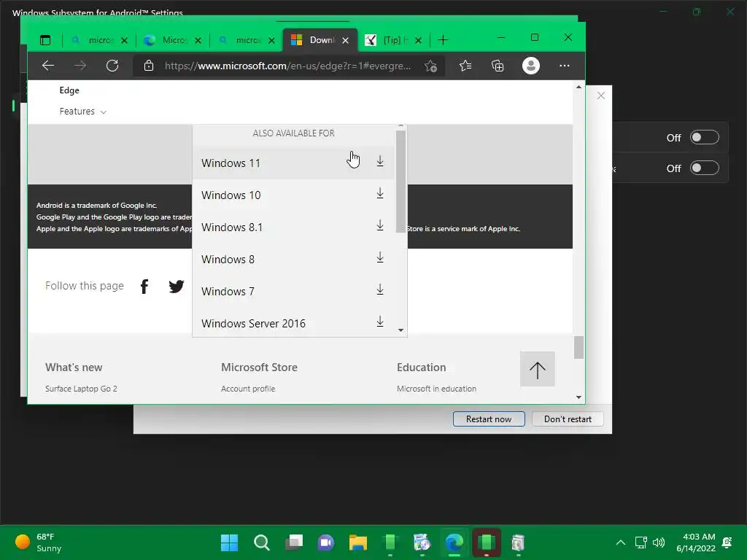This screenshot has height=560, width=747.
Task: Open the Favorites list icon
Action: [x=465, y=66]
